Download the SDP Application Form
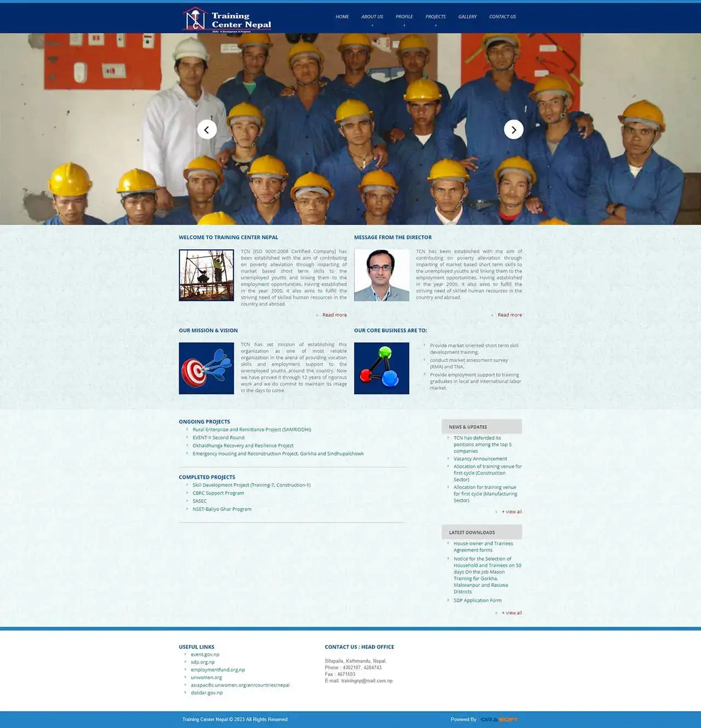 coord(478,600)
